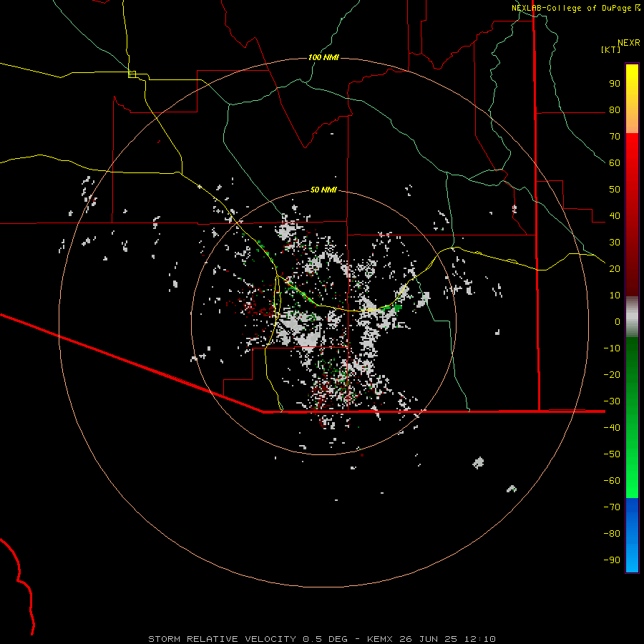Click the -70 value on the velocity scale

tap(612, 507)
